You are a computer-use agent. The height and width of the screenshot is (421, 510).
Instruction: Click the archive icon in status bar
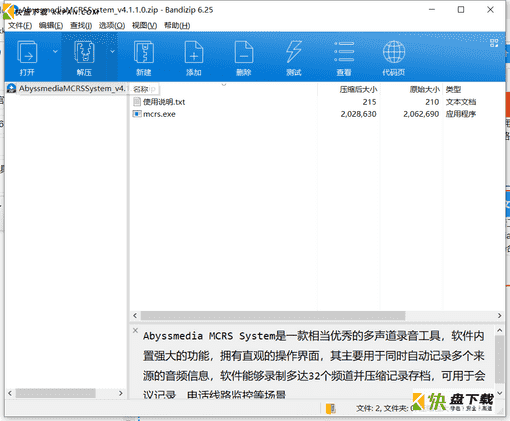pos(331,408)
